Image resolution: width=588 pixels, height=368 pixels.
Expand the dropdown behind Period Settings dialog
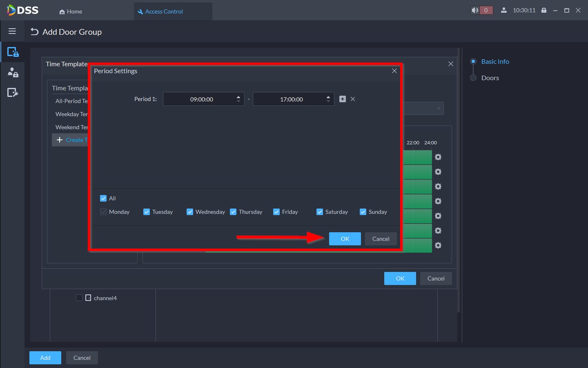439,108
